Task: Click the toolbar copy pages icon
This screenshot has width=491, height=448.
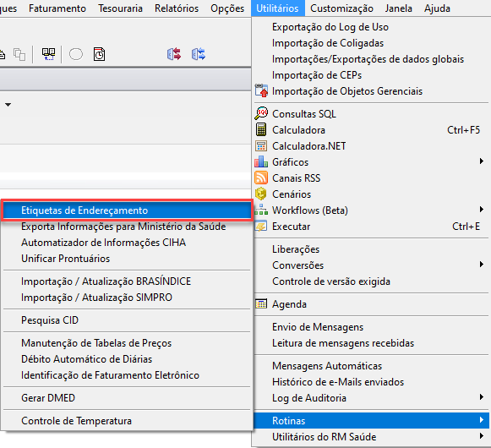Action: click(19, 54)
